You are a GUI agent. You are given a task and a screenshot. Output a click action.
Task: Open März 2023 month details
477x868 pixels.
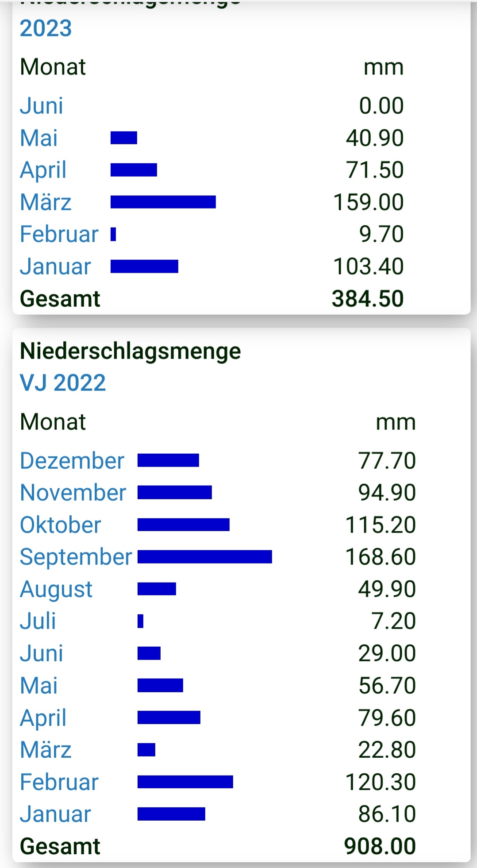tap(46, 202)
